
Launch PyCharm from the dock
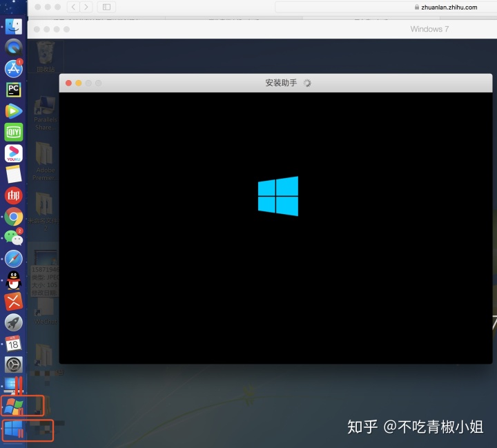coord(14,90)
